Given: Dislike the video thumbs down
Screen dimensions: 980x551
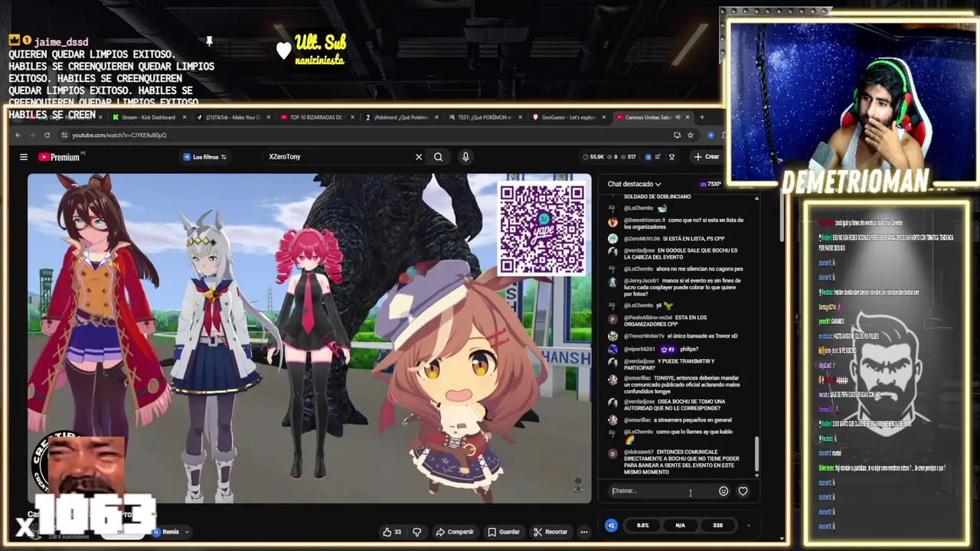Looking at the screenshot, I should [x=417, y=532].
